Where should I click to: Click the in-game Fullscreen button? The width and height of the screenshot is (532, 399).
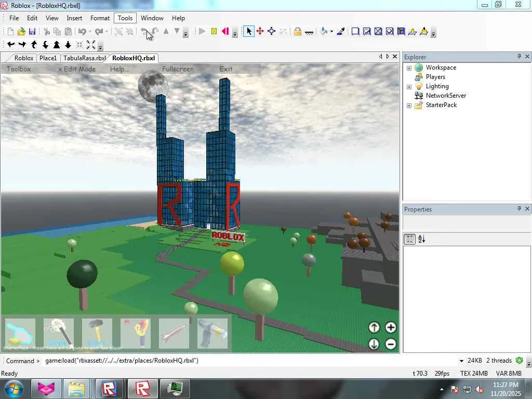coord(178,69)
